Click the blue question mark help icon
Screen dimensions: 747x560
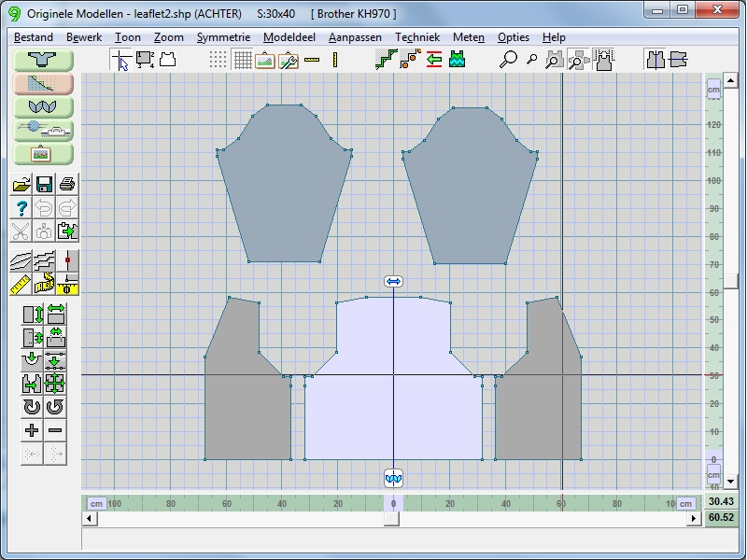coord(22,207)
